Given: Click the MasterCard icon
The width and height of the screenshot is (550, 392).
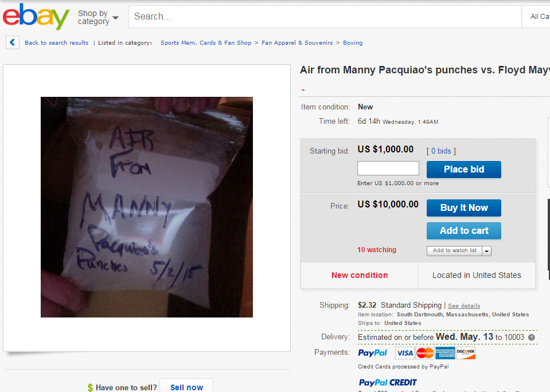Looking at the screenshot, I should [x=425, y=353].
